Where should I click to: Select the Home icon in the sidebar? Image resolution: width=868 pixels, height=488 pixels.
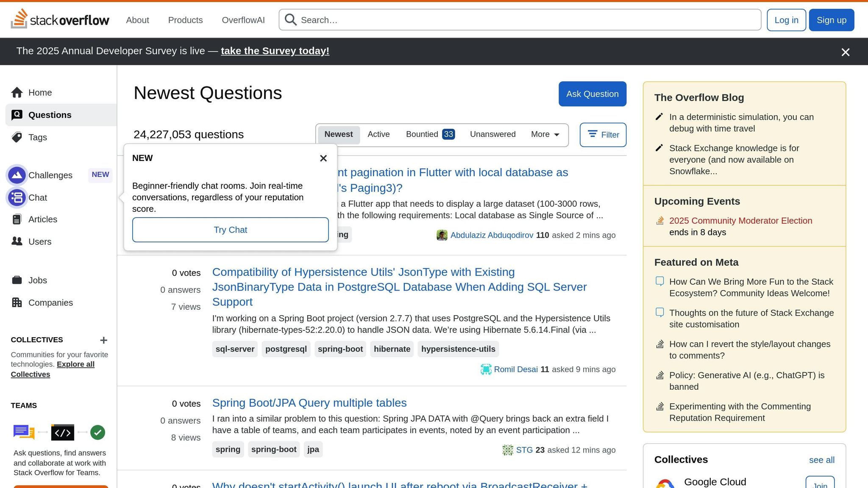pyautogui.click(x=17, y=92)
